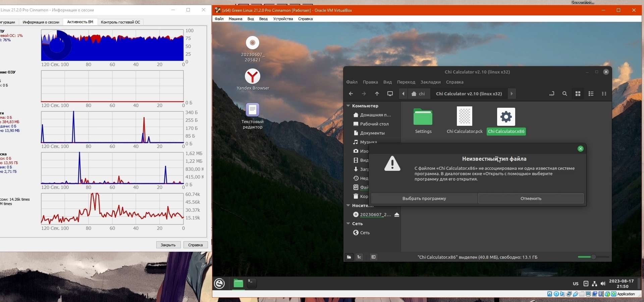Screen dimensions: 644x302
Task: Click the Отменить button in the dialog
Action: [x=531, y=198]
